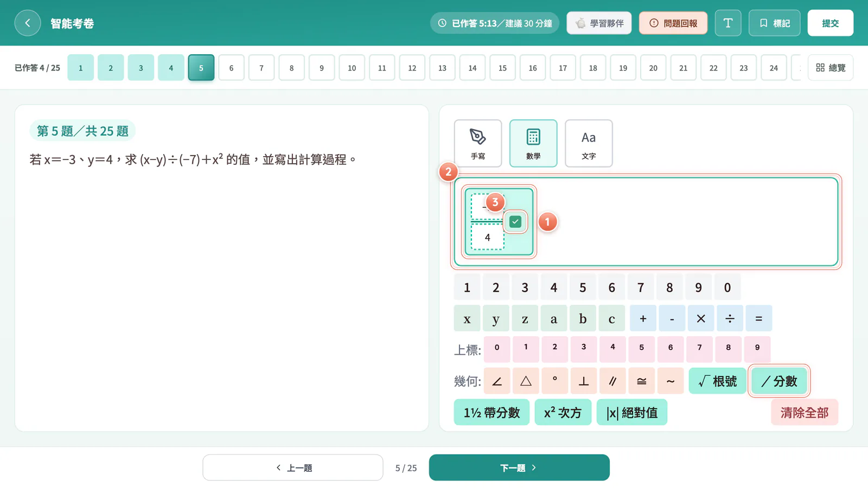
Task: Return to answered question 3
Action: [x=141, y=68]
